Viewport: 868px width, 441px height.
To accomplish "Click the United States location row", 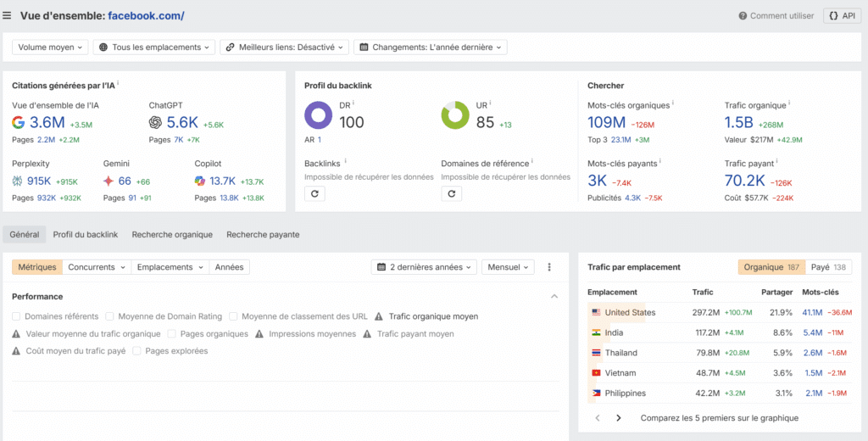I will [x=719, y=312].
